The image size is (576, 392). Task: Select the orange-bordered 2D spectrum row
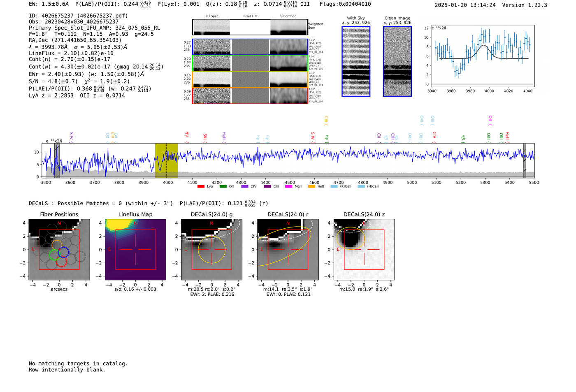tap(250, 79)
